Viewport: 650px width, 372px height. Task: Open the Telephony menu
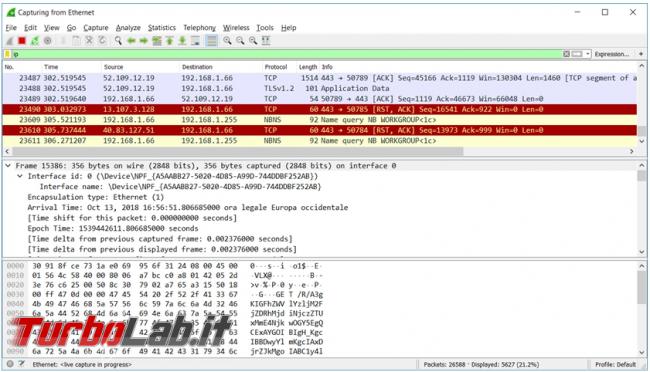point(199,28)
